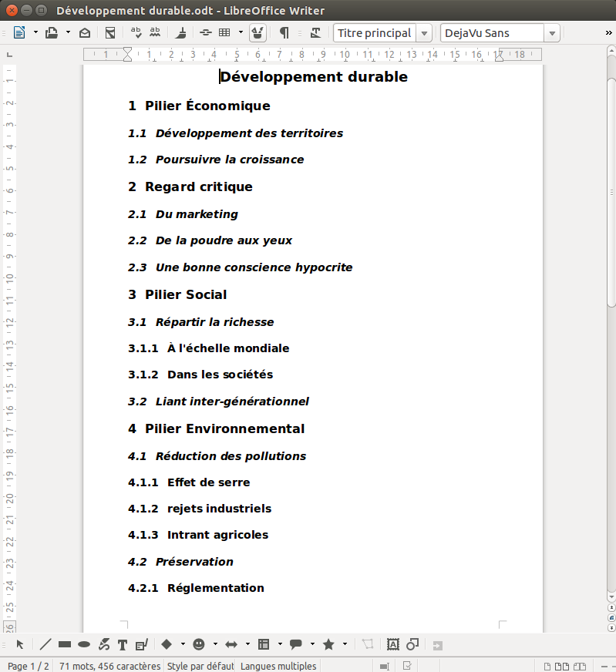Click the Stars shapes tool

[328, 644]
